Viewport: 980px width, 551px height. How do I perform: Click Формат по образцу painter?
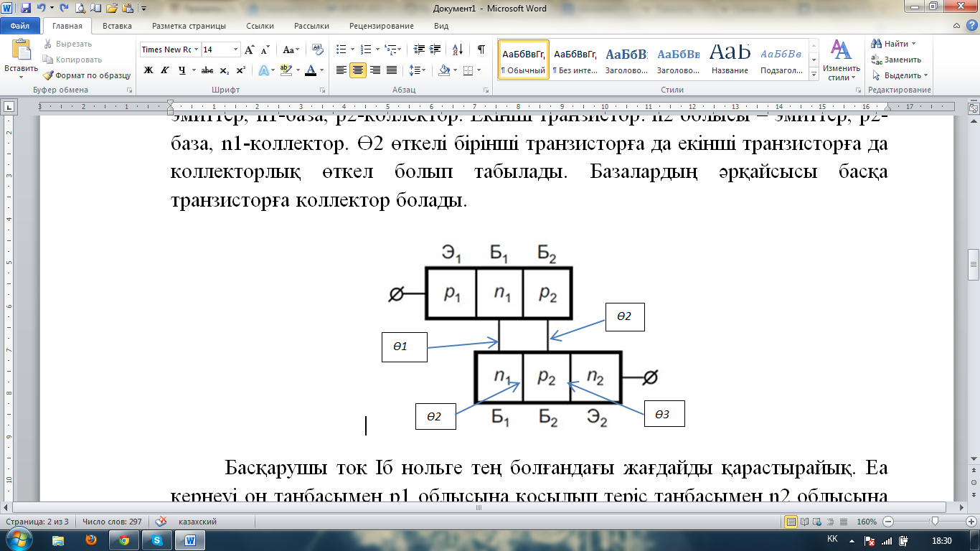point(86,75)
